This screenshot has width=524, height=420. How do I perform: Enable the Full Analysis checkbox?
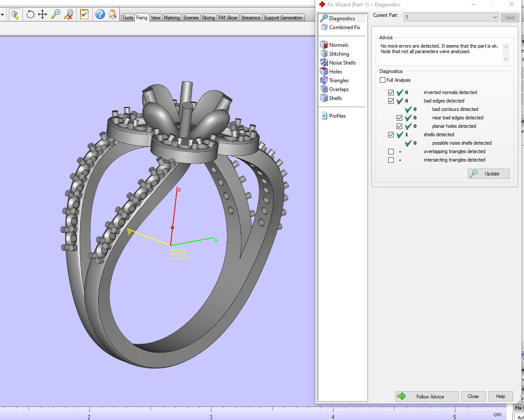coord(383,80)
